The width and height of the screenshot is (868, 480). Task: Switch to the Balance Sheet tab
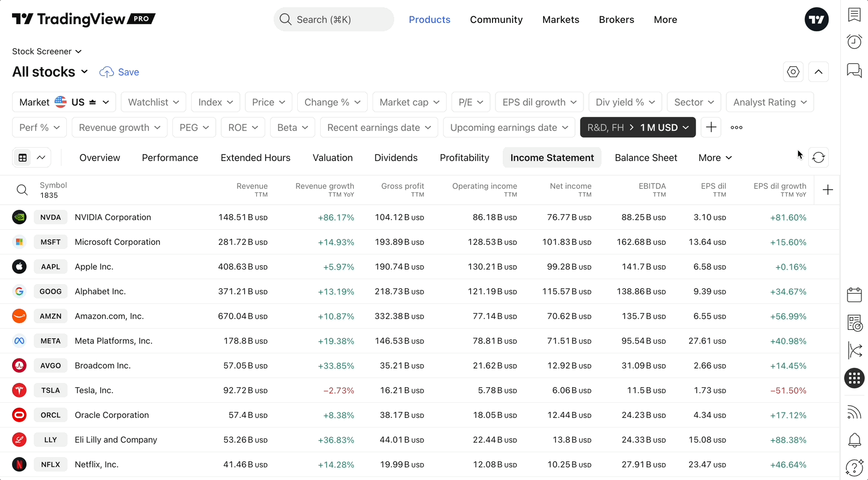(x=646, y=157)
